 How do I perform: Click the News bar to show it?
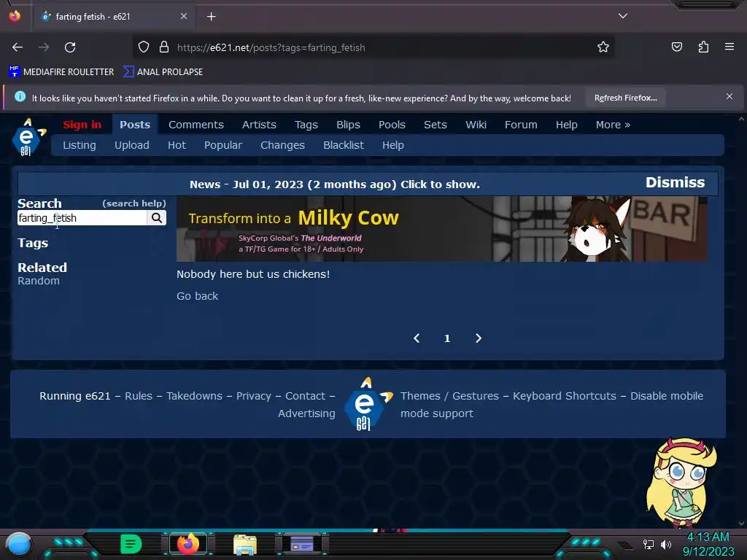pyautogui.click(x=334, y=184)
